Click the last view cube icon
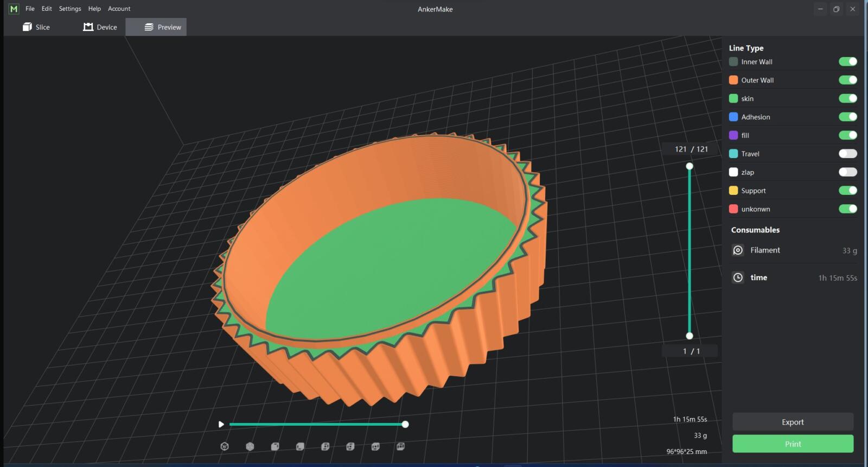Image resolution: width=868 pixels, height=467 pixels. 400,446
